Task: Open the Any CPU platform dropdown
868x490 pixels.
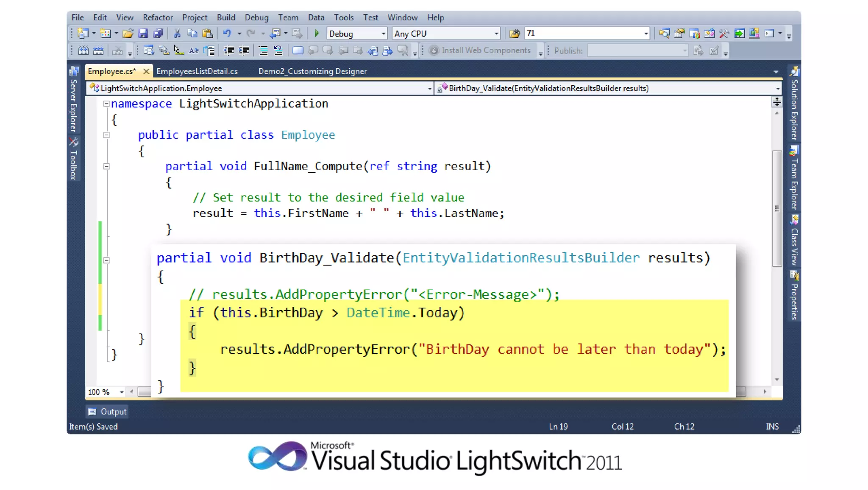Action: (496, 34)
